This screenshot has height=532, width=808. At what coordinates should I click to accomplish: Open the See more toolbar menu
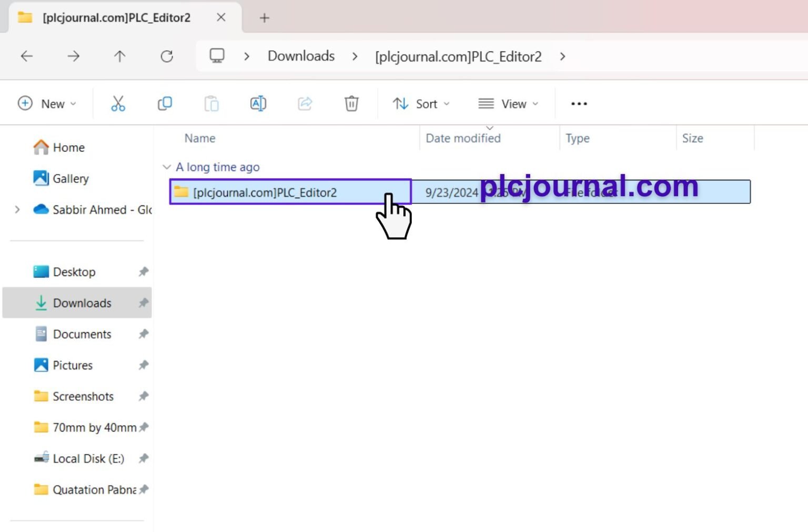tap(578, 104)
